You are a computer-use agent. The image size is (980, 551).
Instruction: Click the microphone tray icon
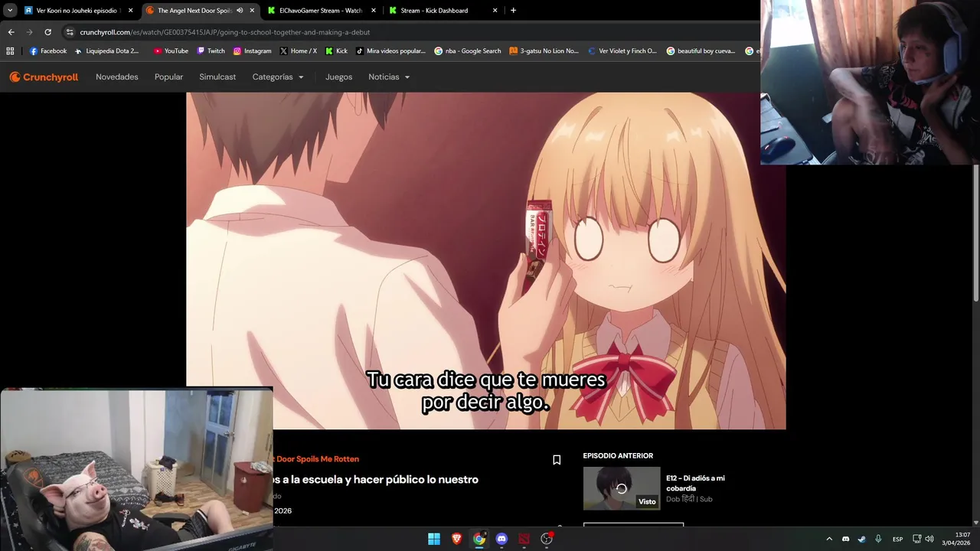[878, 539]
